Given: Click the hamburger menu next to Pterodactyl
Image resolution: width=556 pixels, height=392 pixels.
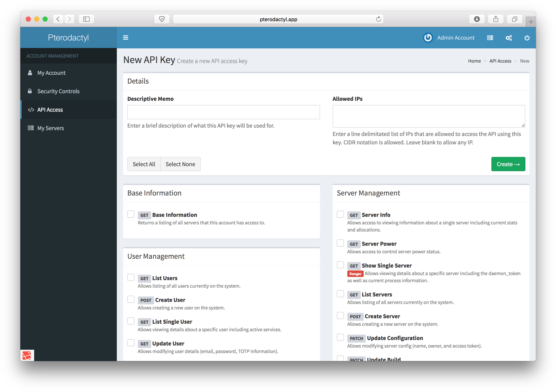Looking at the screenshot, I should [x=126, y=38].
